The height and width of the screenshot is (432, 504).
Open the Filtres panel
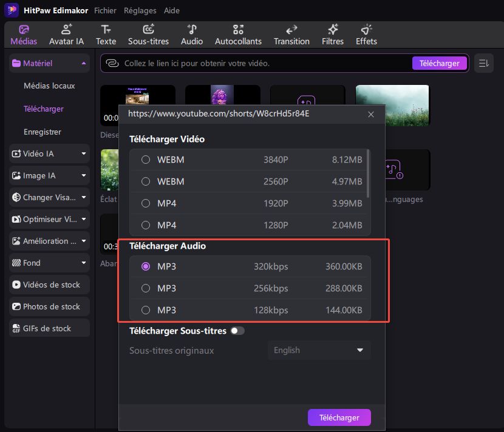(333, 35)
